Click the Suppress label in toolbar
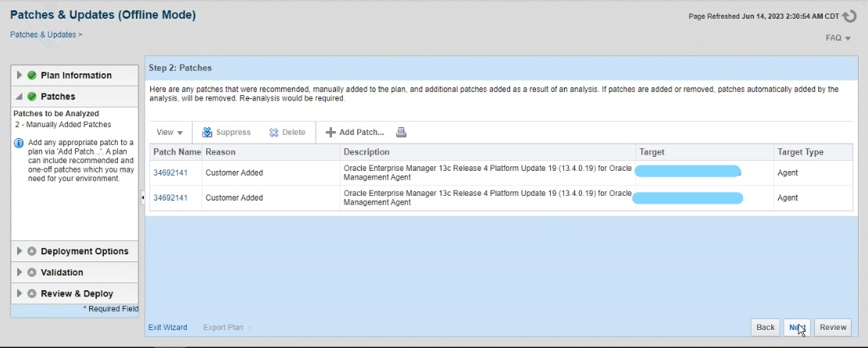Screen dimensions: 868x348 pos(233,132)
